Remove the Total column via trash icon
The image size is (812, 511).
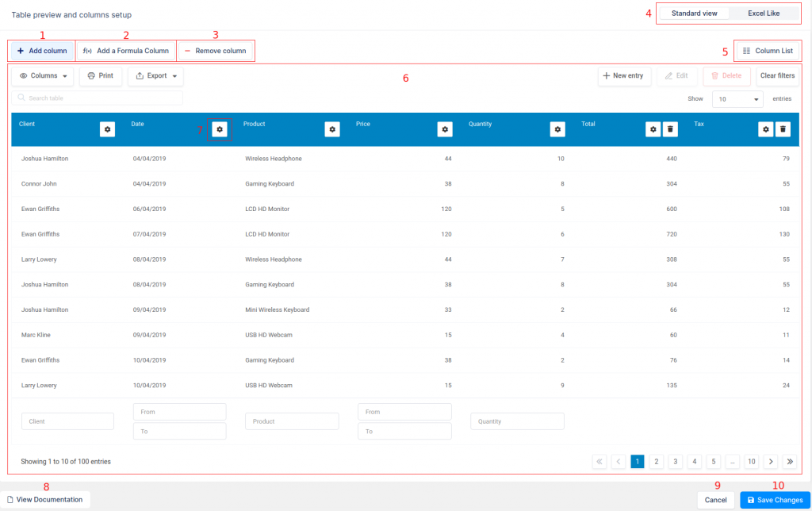(x=670, y=129)
